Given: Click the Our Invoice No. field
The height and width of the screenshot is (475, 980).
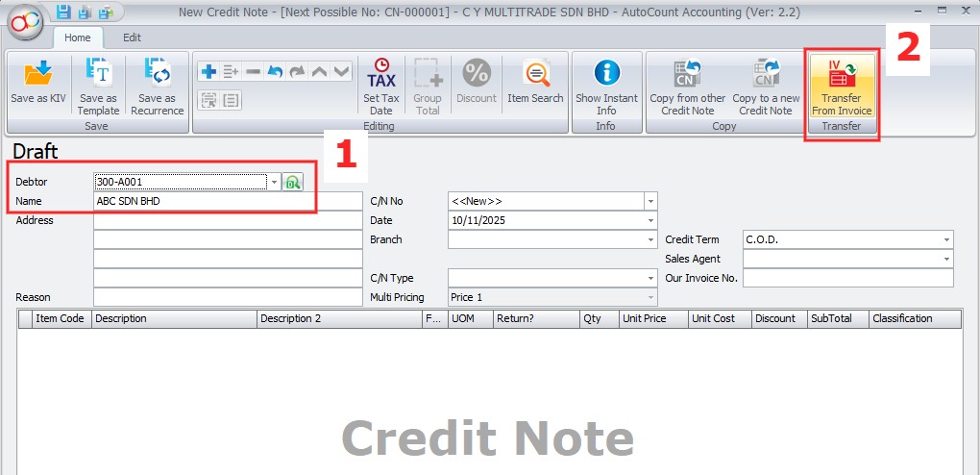Looking at the screenshot, I should point(847,278).
